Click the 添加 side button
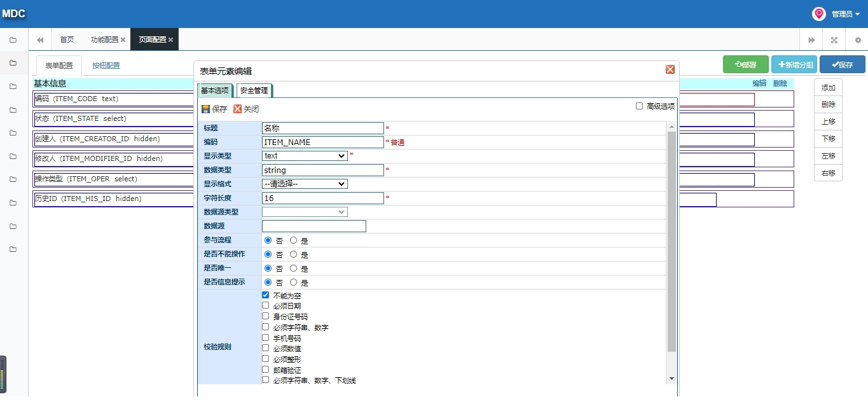868x404 pixels. [x=829, y=88]
